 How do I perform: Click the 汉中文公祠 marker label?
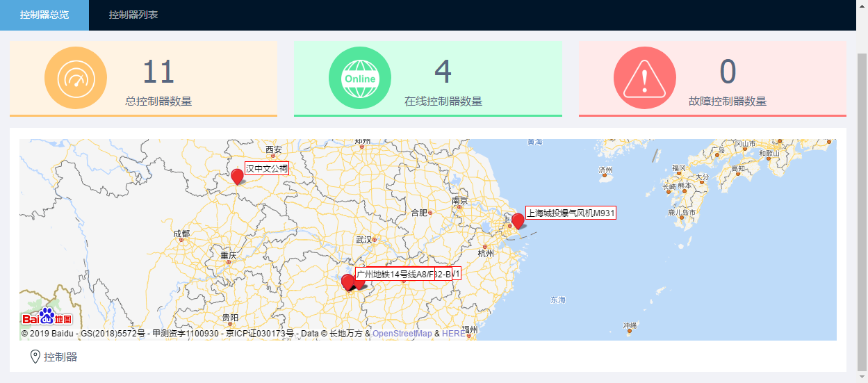click(x=266, y=168)
